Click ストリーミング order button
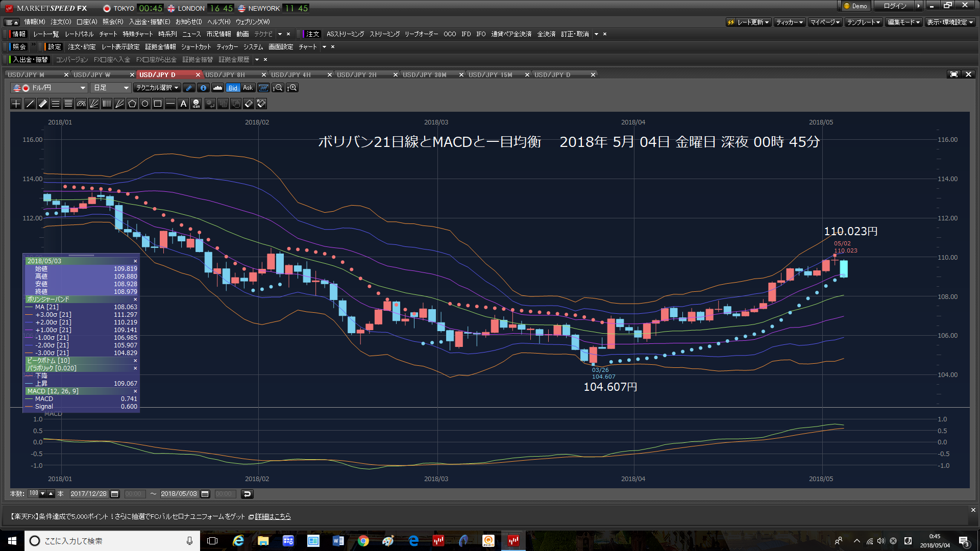980x551 pixels. (x=384, y=34)
